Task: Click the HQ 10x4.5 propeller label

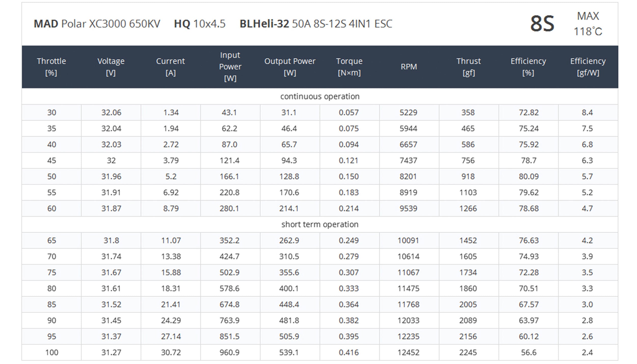Action: click(200, 24)
